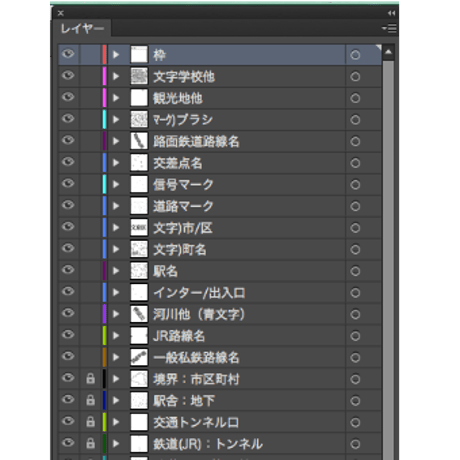Select the 信号マーク layer name
The height and width of the screenshot is (460, 460).
click(x=183, y=185)
